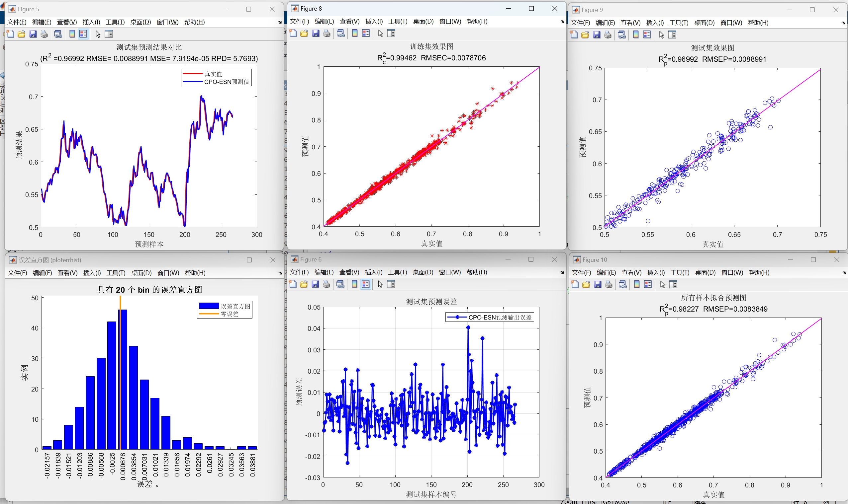Image resolution: width=848 pixels, height=504 pixels.
Task: Open Property Inspector icon in Figure 8
Action: tap(392, 33)
